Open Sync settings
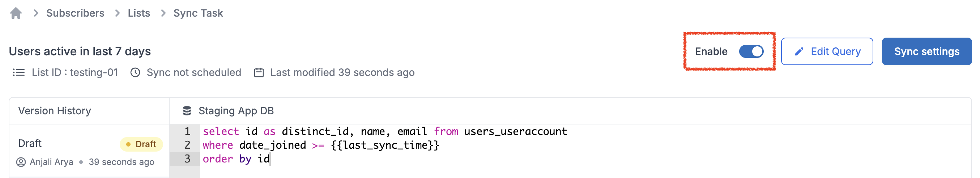The height and width of the screenshot is (178, 980). tap(927, 51)
